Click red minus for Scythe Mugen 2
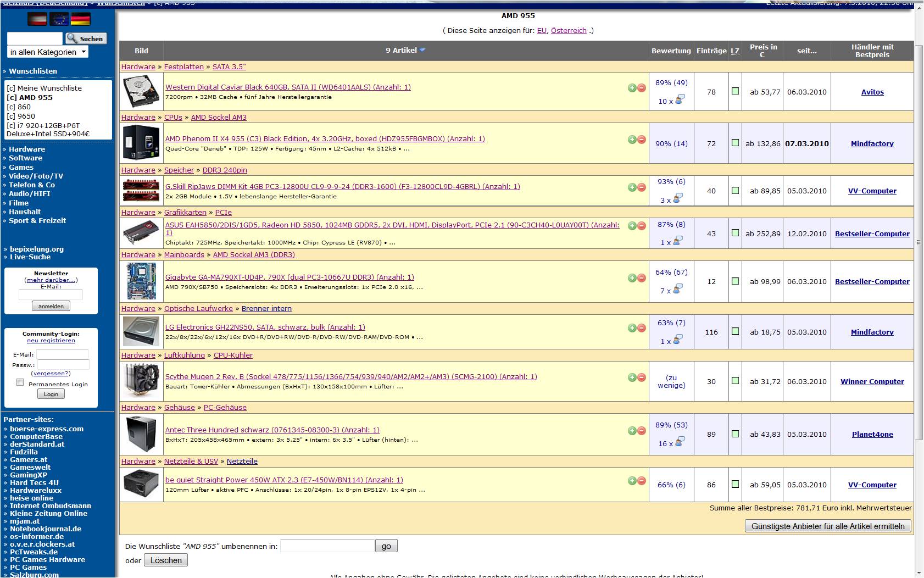This screenshot has height=578, width=924. (641, 377)
